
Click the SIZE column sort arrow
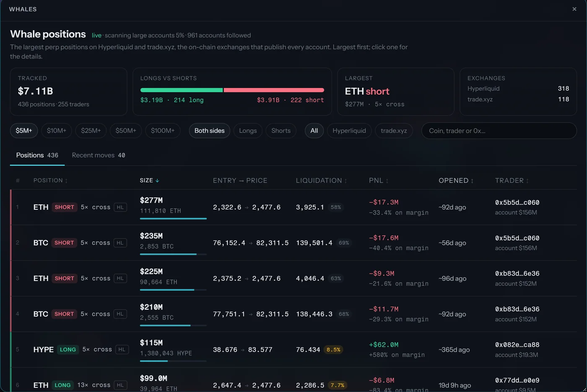pos(157,181)
